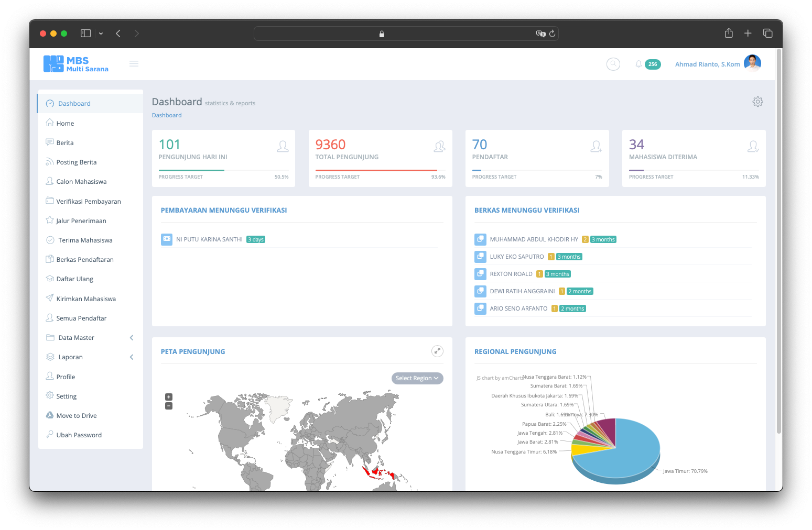Open the Select Region dropdown

417,378
